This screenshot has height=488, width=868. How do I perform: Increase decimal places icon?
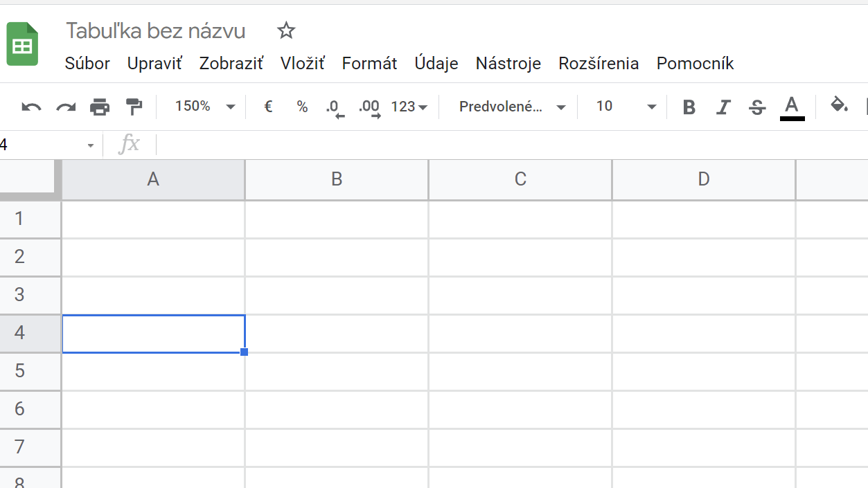(369, 106)
